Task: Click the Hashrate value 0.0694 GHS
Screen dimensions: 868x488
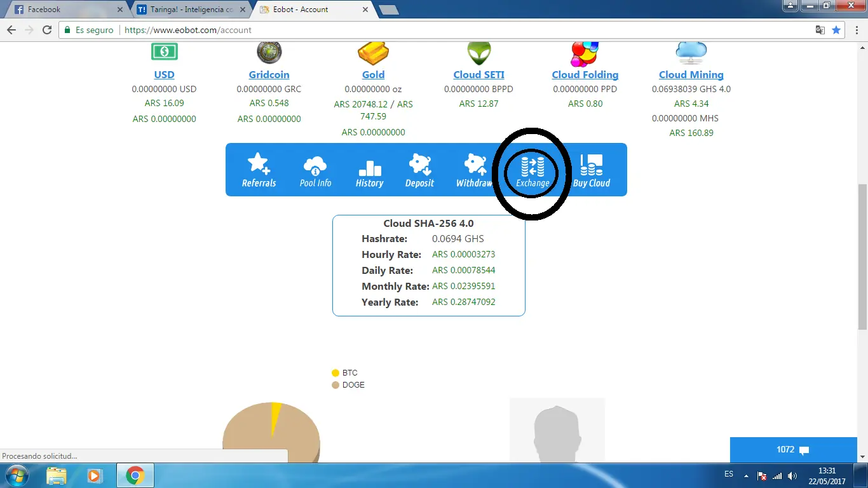Action: click(458, 239)
